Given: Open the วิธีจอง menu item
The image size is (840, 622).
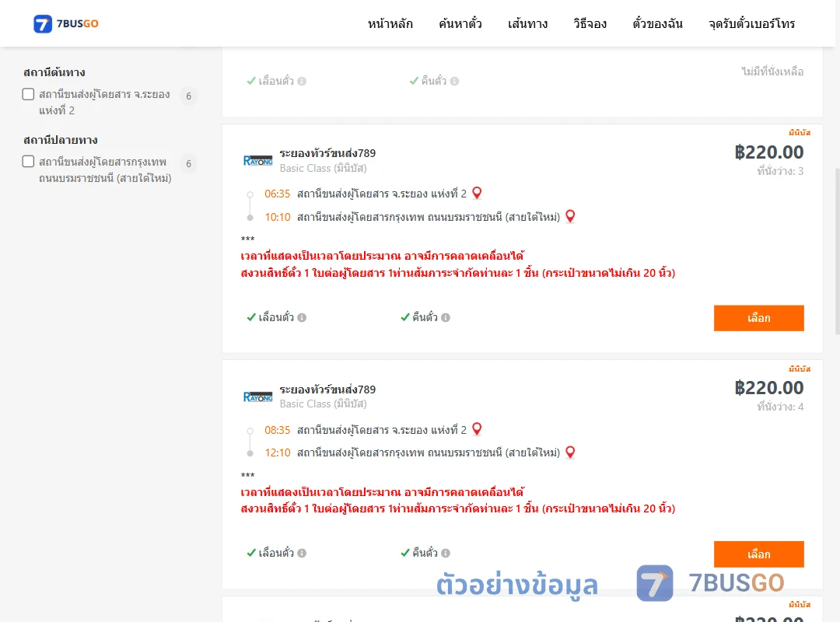Looking at the screenshot, I should (x=590, y=23).
